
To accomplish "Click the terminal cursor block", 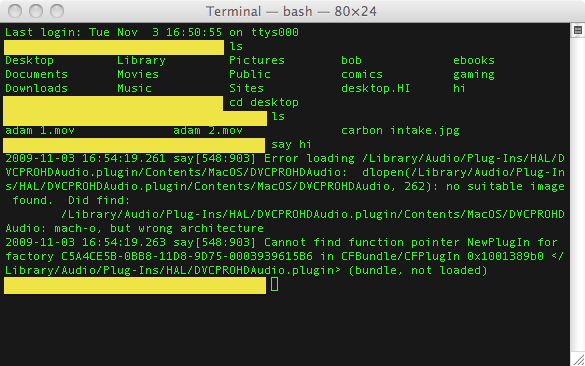I will [x=275, y=284].
